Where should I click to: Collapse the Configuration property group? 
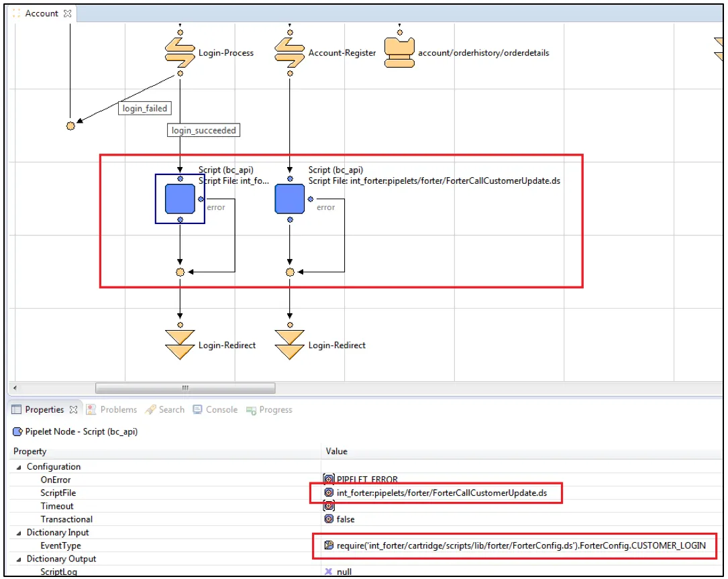(19, 467)
